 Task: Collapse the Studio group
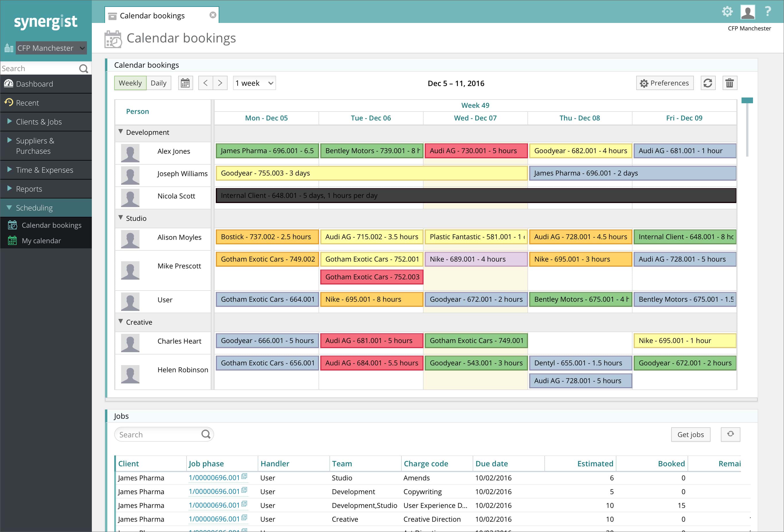click(121, 217)
